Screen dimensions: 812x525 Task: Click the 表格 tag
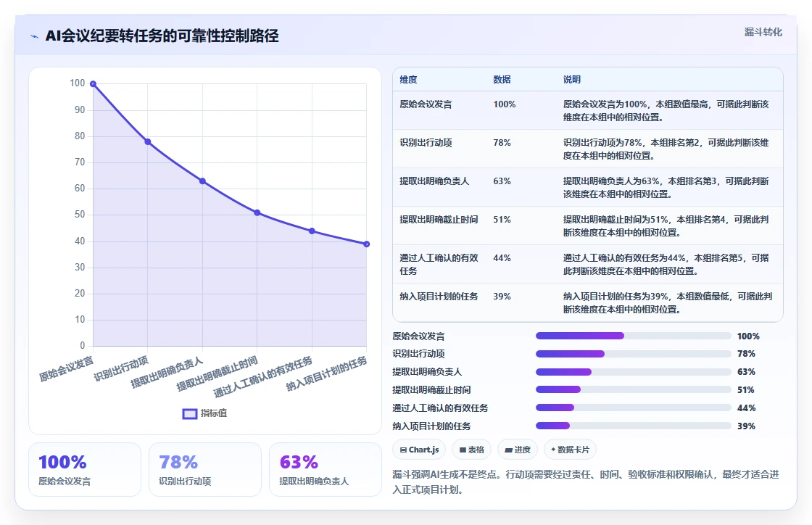472,450
